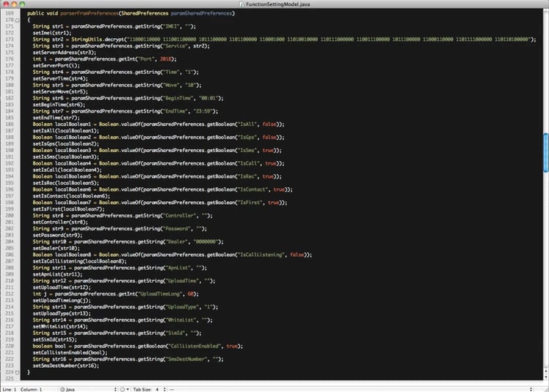The image size is (549, 392).
Task: Open the Tab Size dropdown
Action: [x=151, y=388]
